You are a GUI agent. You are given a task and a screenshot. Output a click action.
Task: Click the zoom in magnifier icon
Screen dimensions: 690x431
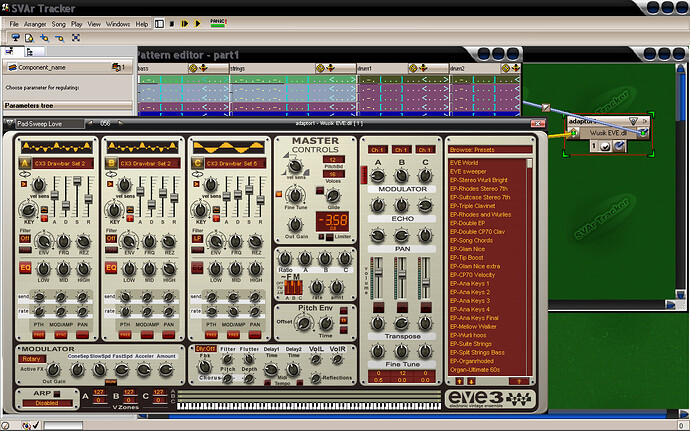44,38
